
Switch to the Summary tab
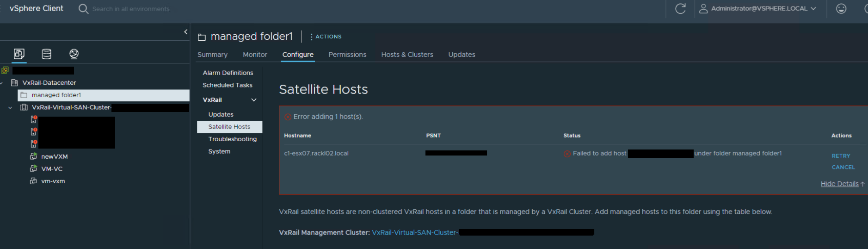pyautogui.click(x=212, y=55)
